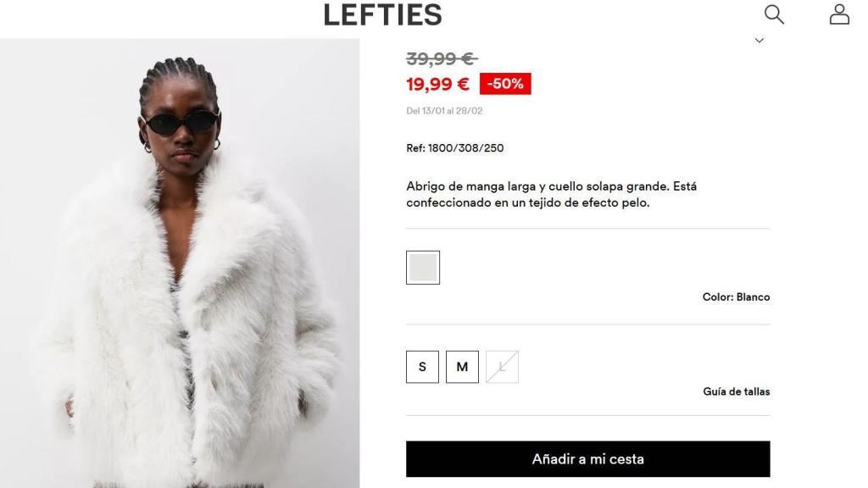Open the search magnifier icon
This screenshot has height=488, width=868.
[774, 15]
